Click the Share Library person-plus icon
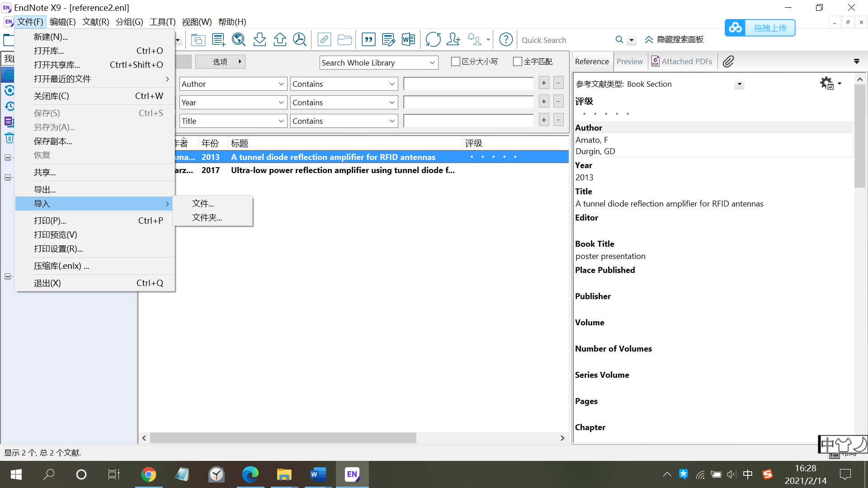The height and width of the screenshot is (488, 868). (x=453, y=40)
